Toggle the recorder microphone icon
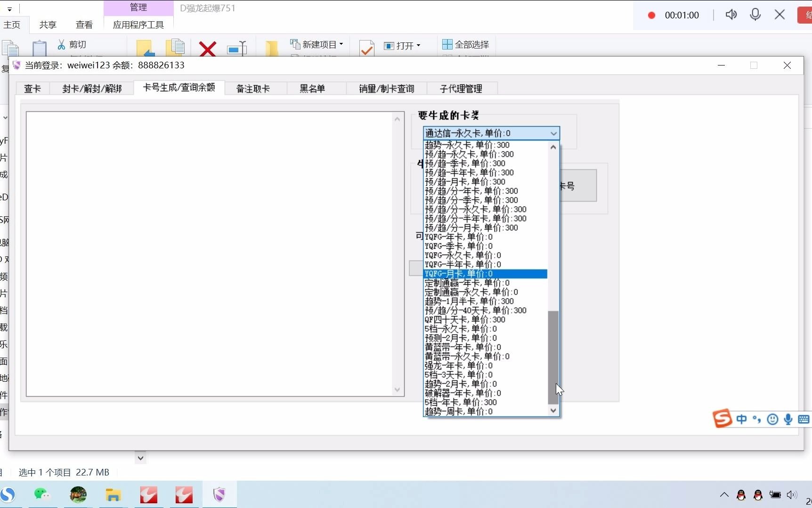This screenshot has width=812, height=508. [755, 15]
